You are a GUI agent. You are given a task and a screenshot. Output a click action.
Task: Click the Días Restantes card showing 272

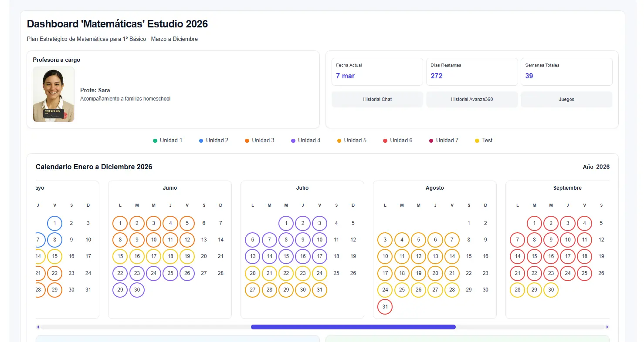point(471,71)
